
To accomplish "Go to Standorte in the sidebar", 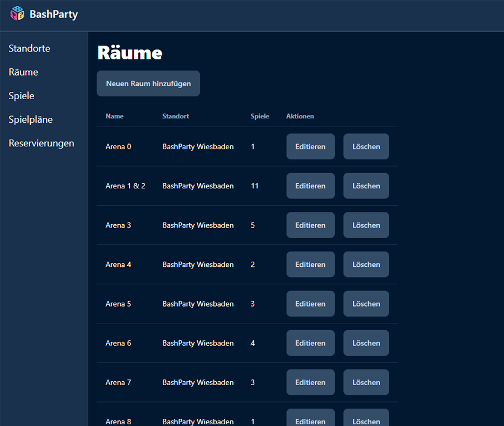I will click(x=30, y=49).
